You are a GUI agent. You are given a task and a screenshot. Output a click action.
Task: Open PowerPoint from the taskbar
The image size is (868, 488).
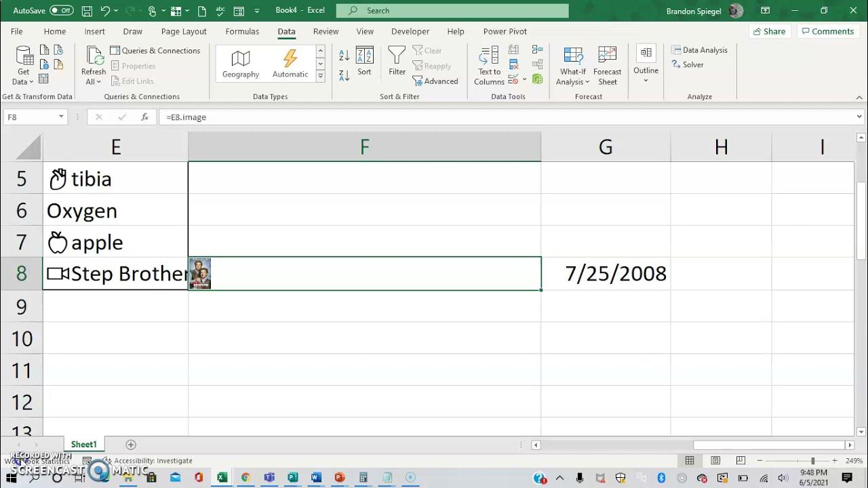pyautogui.click(x=339, y=478)
